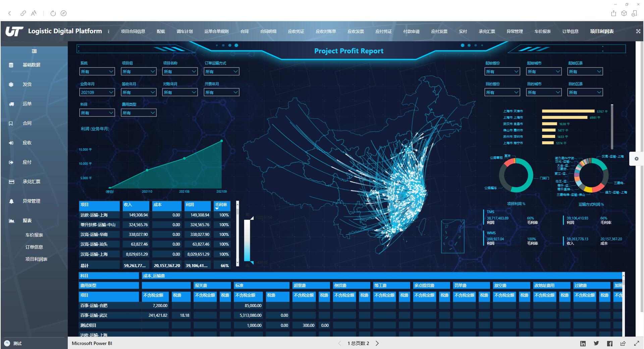
Task: Select the 百事-运输-武汉 cost row
Action: [x=351, y=315]
